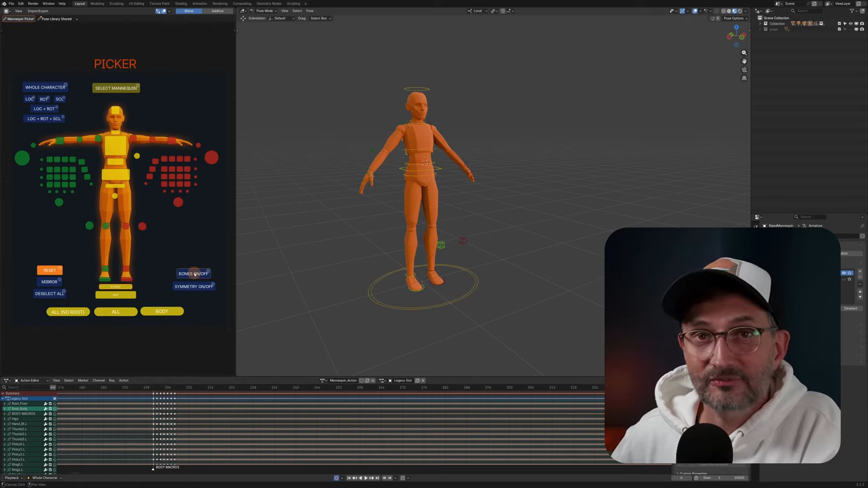
Task: Expand the Root_Body channel
Action: pos(5,409)
